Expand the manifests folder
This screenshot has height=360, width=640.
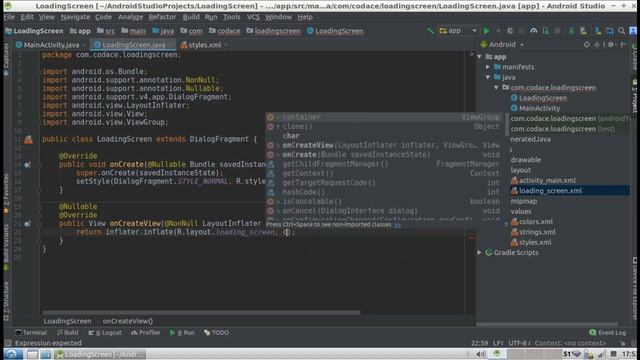[x=488, y=67]
